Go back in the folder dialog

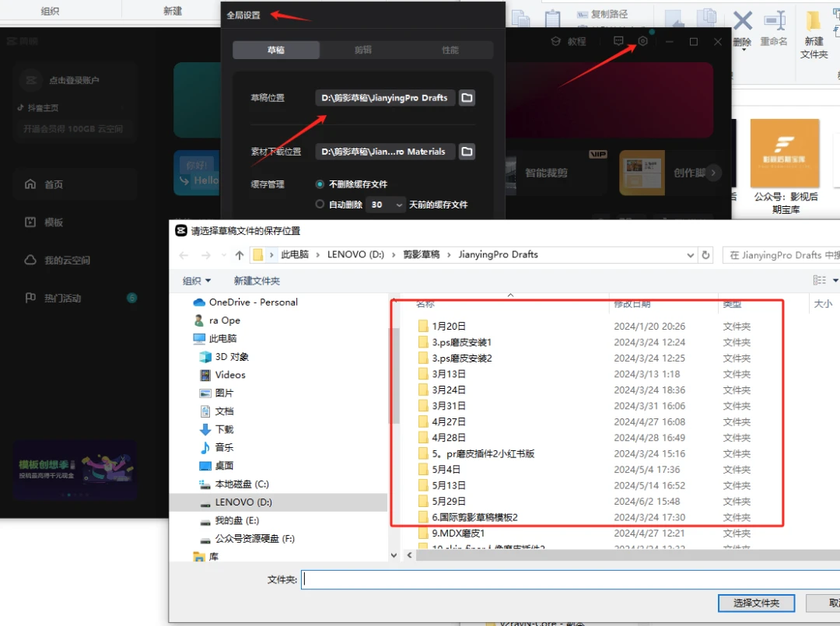[x=184, y=255]
